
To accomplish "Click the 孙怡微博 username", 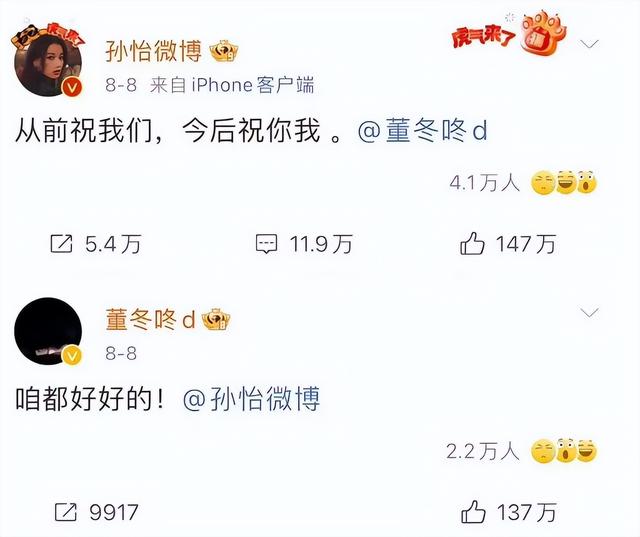I will click(153, 51).
